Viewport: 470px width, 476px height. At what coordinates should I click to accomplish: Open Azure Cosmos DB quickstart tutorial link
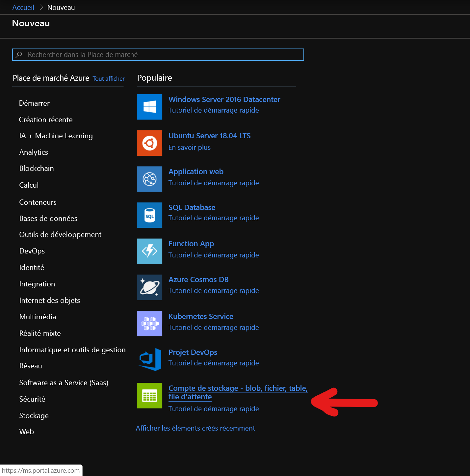pyautogui.click(x=214, y=291)
